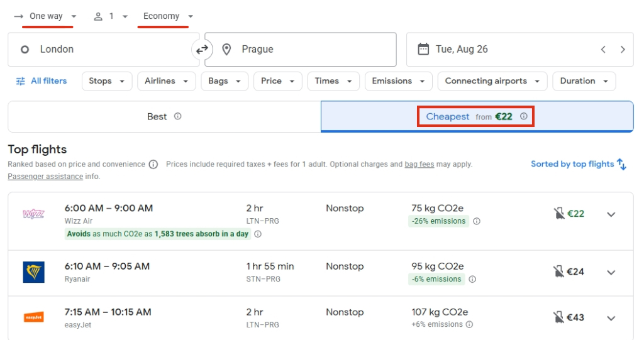Click the €24 Ryanair price
Image resolution: width=644 pixels, height=340 pixels.
pyautogui.click(x=575, y=271)
